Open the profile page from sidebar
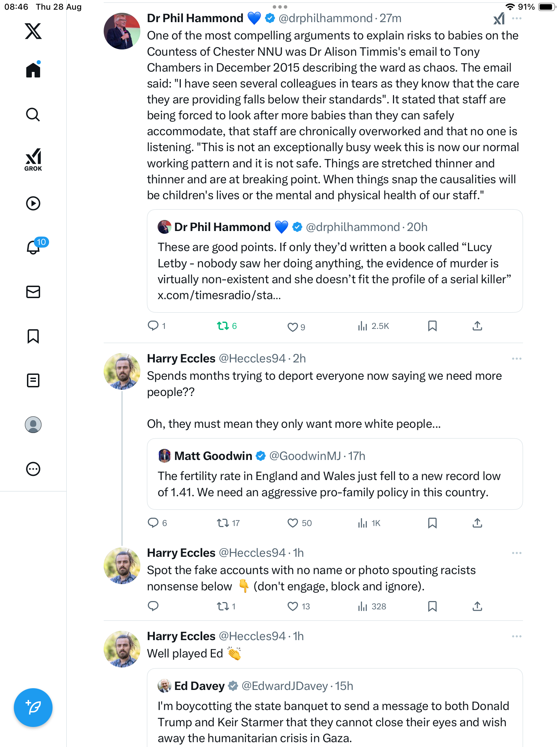The width and height of the screenshot is (560, 747). (33, 425)
